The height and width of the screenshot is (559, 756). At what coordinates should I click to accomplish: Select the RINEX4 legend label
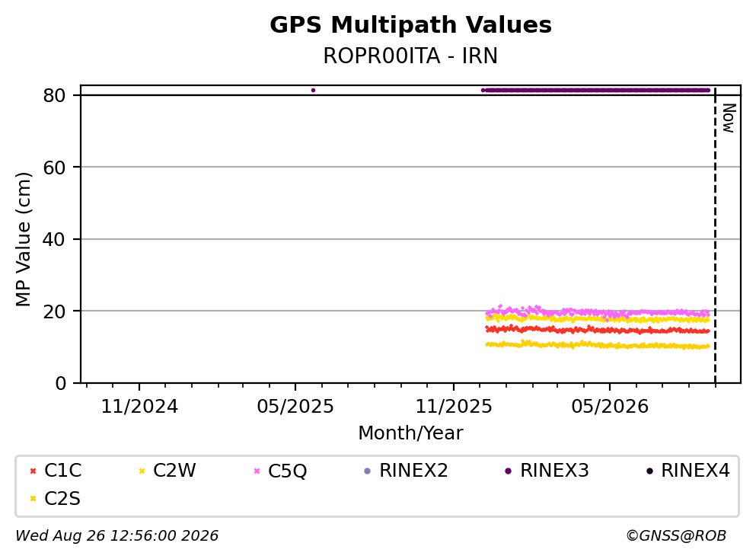pos(695,471)
